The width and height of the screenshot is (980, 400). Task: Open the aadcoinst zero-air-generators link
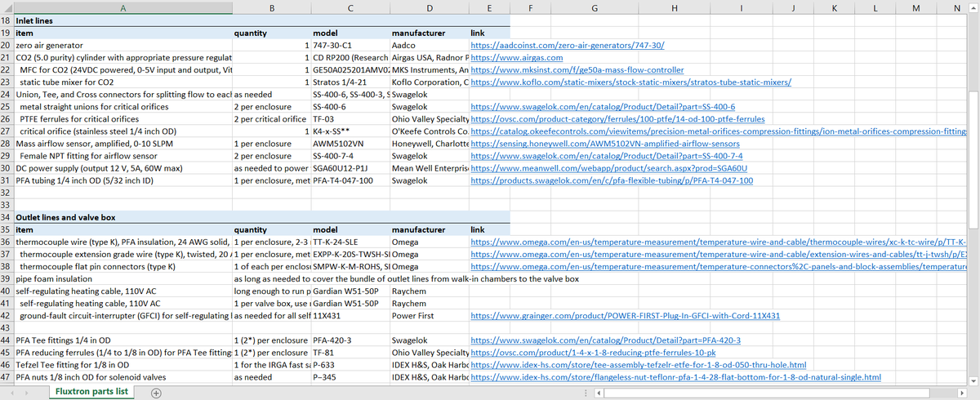click(568, 46)
